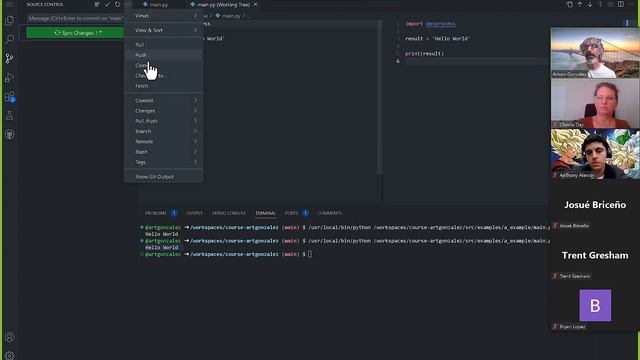Open the Run and Debug view
This screenshot has height=360, width=640.
9,78
